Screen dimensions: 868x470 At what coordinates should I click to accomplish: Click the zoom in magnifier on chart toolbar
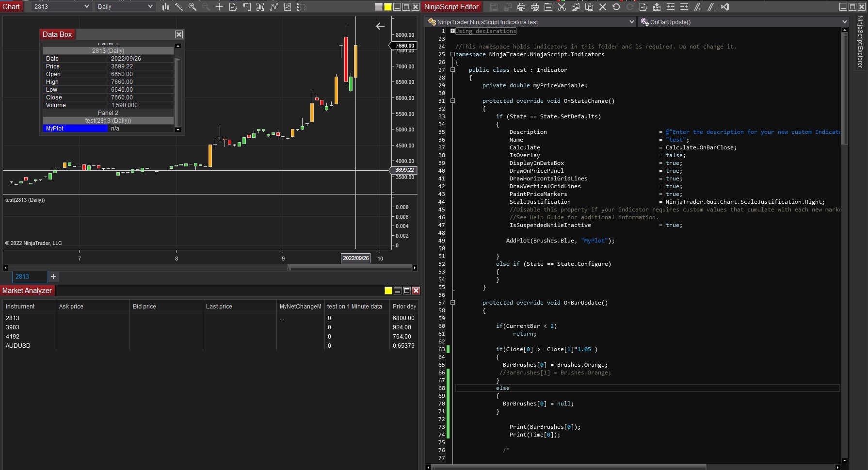pyautogui.click(x=193, y=7)
